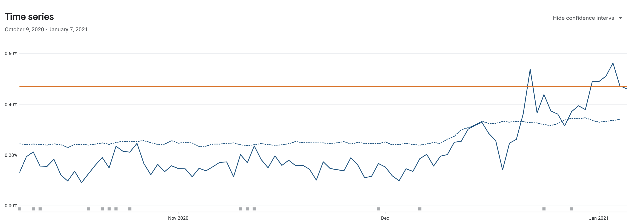Screen dimensions: 644x224
Task: Select the gray marker just before the Dec tick
Action: (379, 209)
